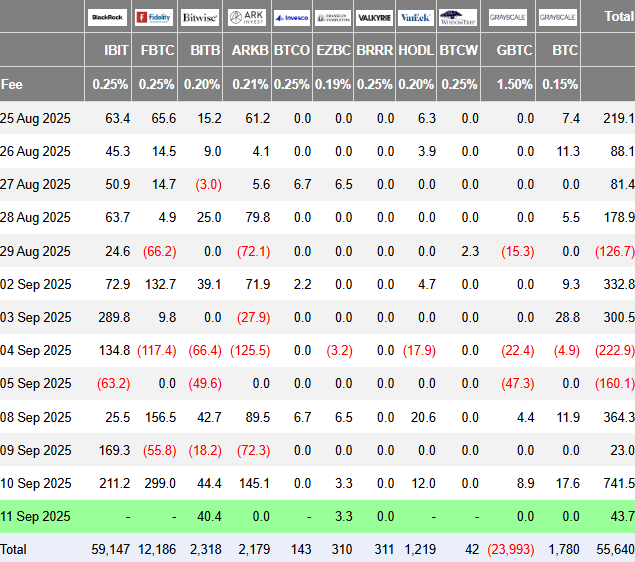Click the BlackRock logo in the header
This screenshot has height=562, width=635.
coord(109,17)
